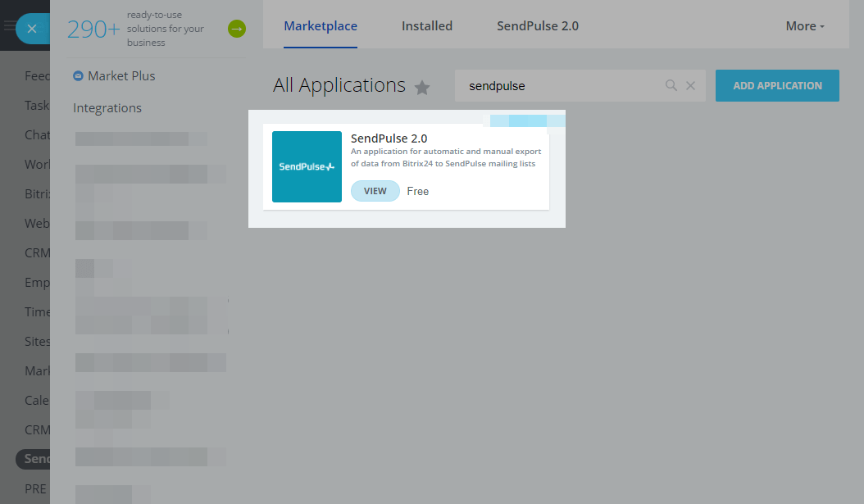Close the Marketplace slider panel
Viewport: 864px width, 504px height.
pos(32,29)
